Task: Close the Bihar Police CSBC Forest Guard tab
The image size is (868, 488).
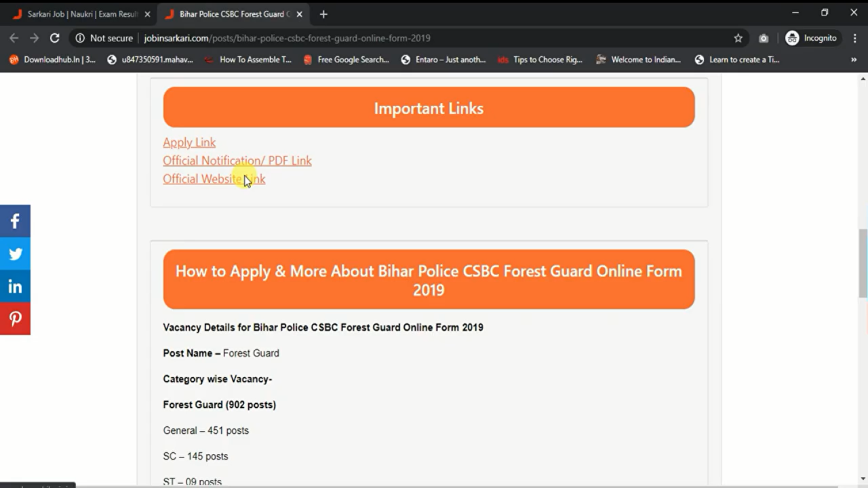Action: coord(299,14)
